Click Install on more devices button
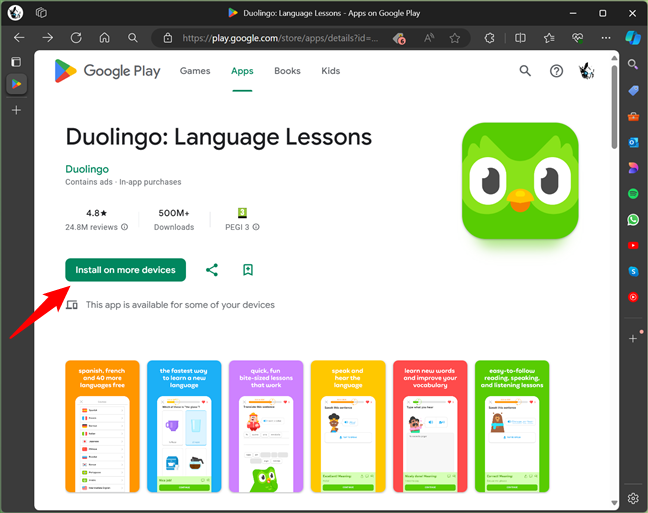648x513 pixels. pyautogui.click(x=126, y=270)
